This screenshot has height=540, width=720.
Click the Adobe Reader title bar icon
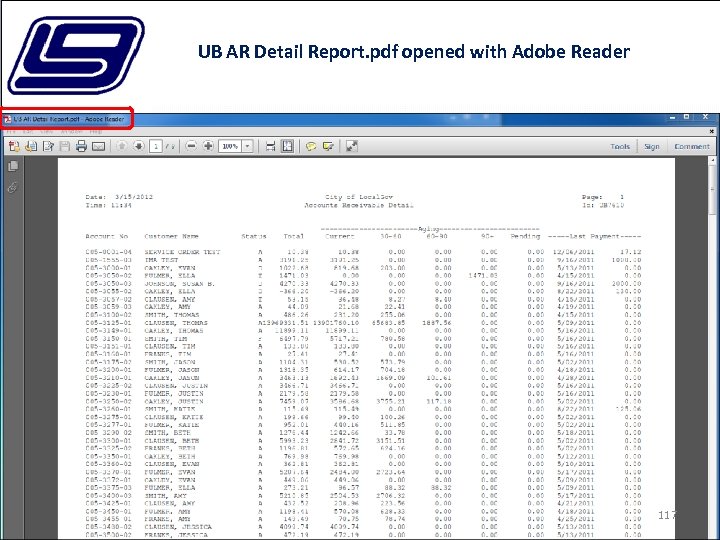[x=8, y=119]
